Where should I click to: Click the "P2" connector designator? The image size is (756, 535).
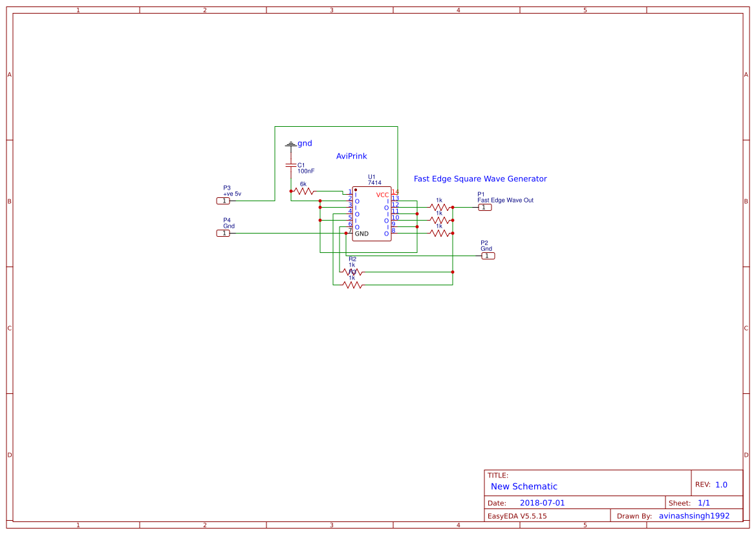484,243
